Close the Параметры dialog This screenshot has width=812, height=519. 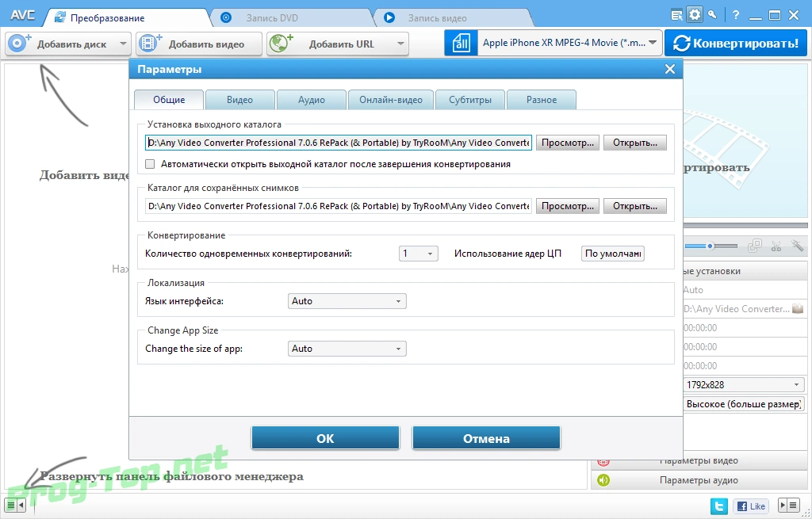(669, 70)
